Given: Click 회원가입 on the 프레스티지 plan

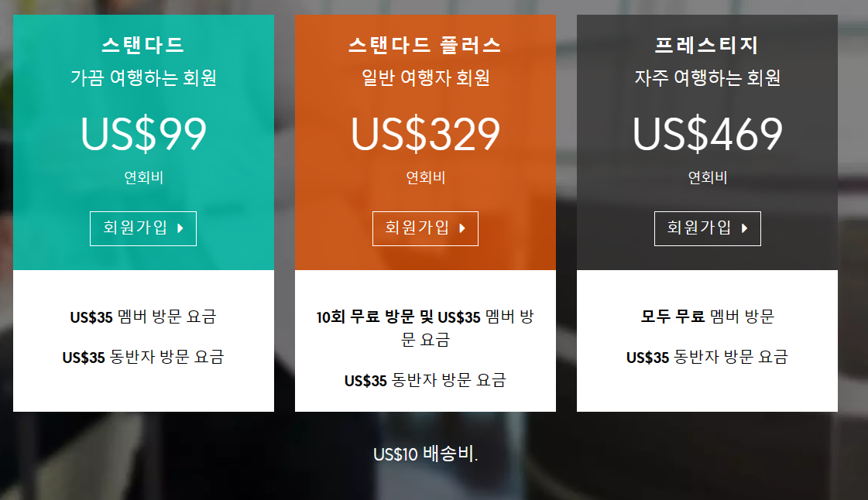Looking at the screenshot, I should point(706,228).
